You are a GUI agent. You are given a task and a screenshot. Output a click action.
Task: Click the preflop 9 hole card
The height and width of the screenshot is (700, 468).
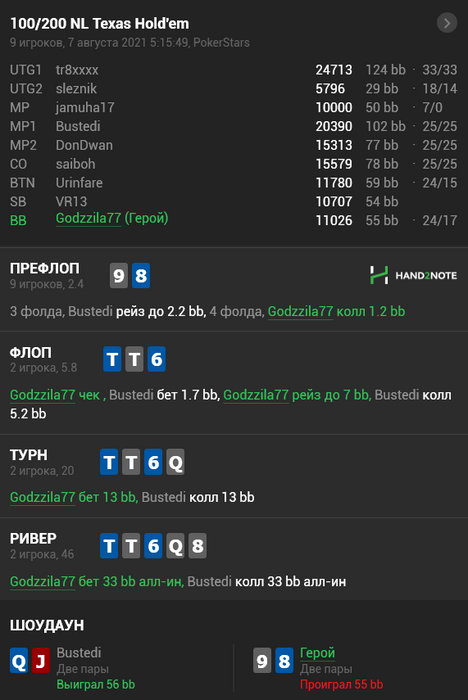pos(119,275)
